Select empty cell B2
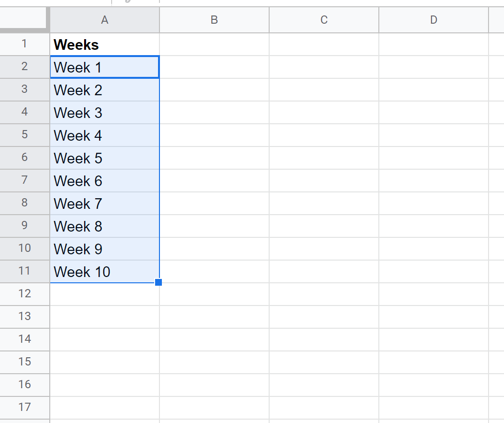 click(x=215, y=67)
